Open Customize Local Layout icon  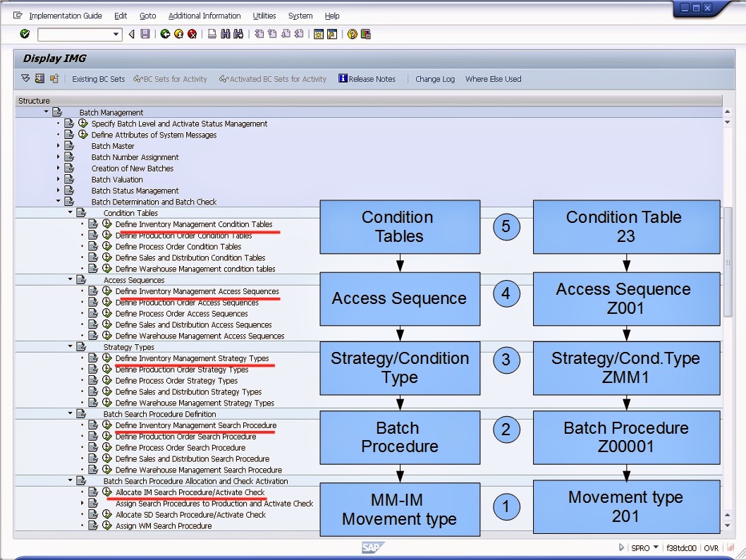click(x=366, y=35)
